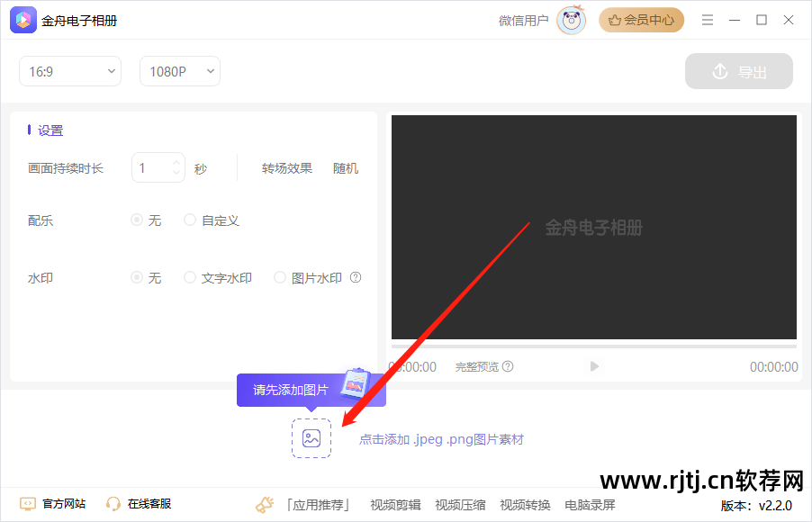Click the 应用推荐 megaphone icon
The image size is (812, 522).
[264, 504]
